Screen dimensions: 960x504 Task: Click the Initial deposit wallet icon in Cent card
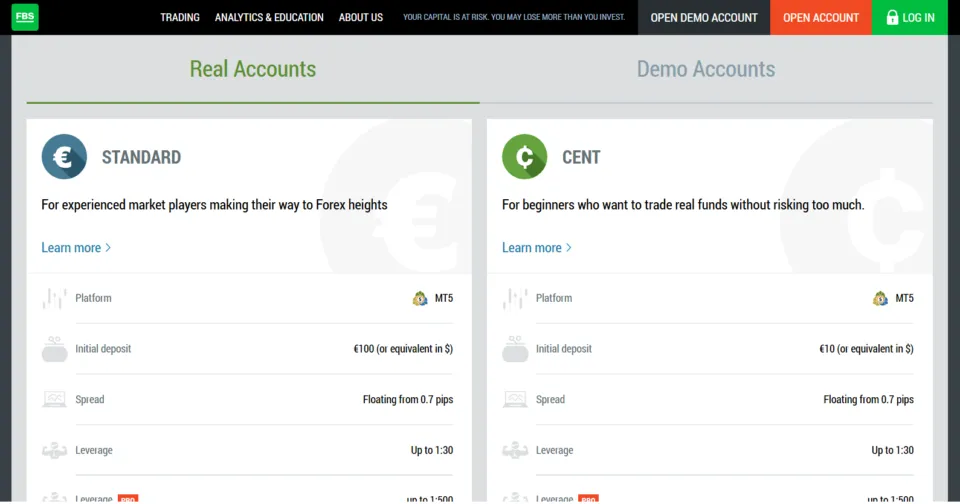click(x=515, y=349)
